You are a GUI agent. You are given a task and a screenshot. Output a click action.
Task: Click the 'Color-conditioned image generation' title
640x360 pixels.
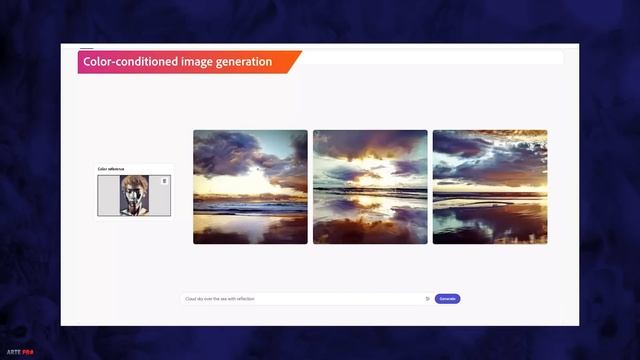pyautogui.click(x=178, y=62)
